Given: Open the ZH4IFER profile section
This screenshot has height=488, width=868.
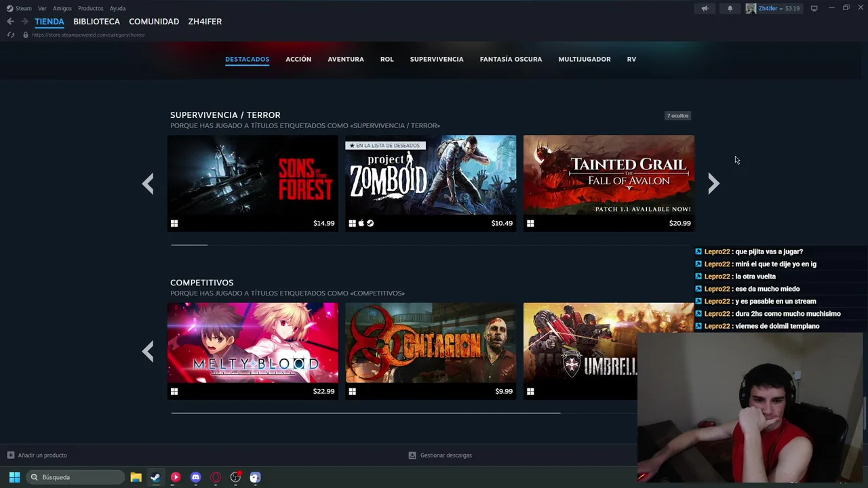Looking at the screenshot, I should (x=205, y=22).
